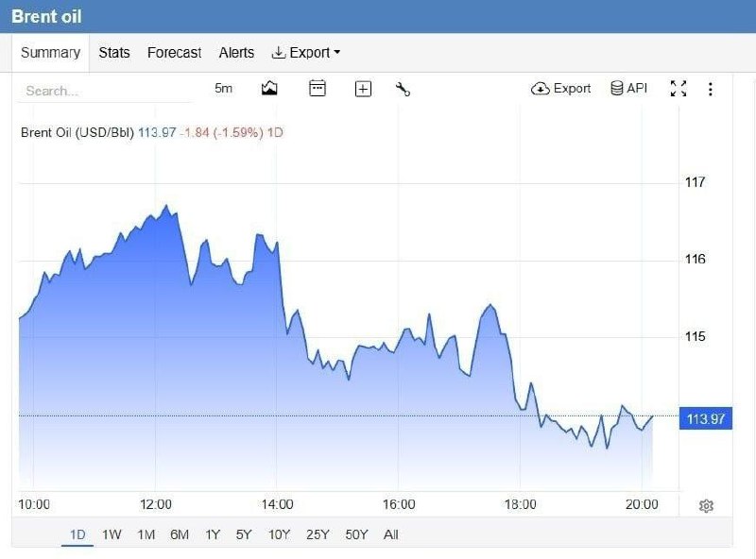Expand the chart to fullscreen
This screenshot has height=559, width=756.
[x=678, y=89]
